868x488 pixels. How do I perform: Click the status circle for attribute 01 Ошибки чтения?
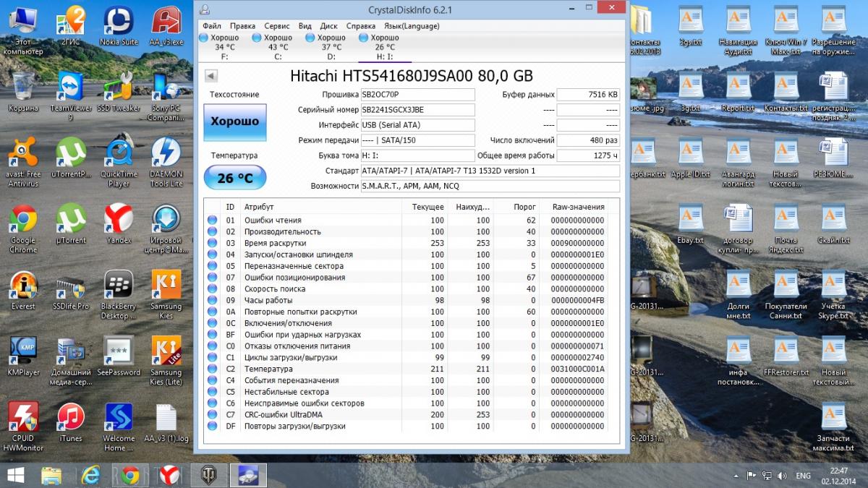tap(212, 221)
